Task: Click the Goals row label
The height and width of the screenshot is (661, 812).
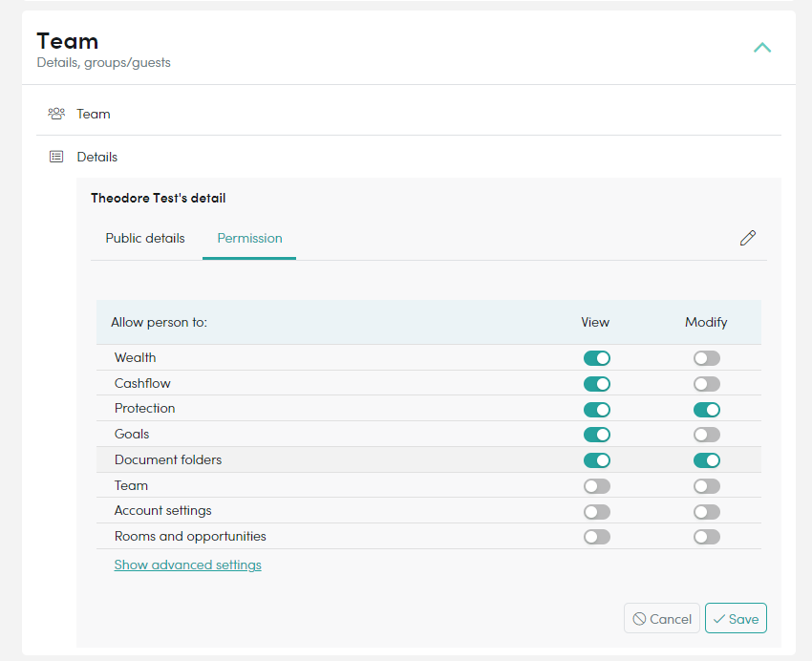Action: click(x=132, y=435)
